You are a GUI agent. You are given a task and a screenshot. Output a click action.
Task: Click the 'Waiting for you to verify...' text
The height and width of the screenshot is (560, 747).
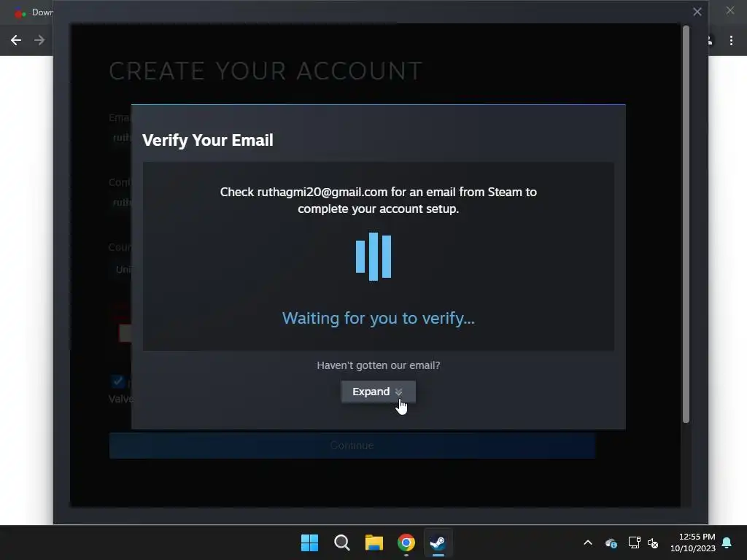pyautogui.click(x=379, y=318)
